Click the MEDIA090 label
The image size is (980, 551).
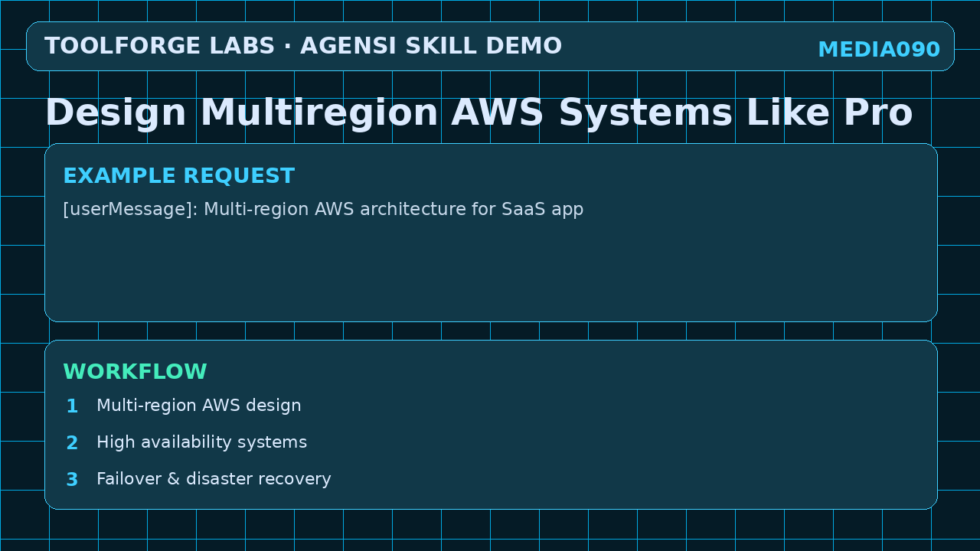(x=879, y=50)
